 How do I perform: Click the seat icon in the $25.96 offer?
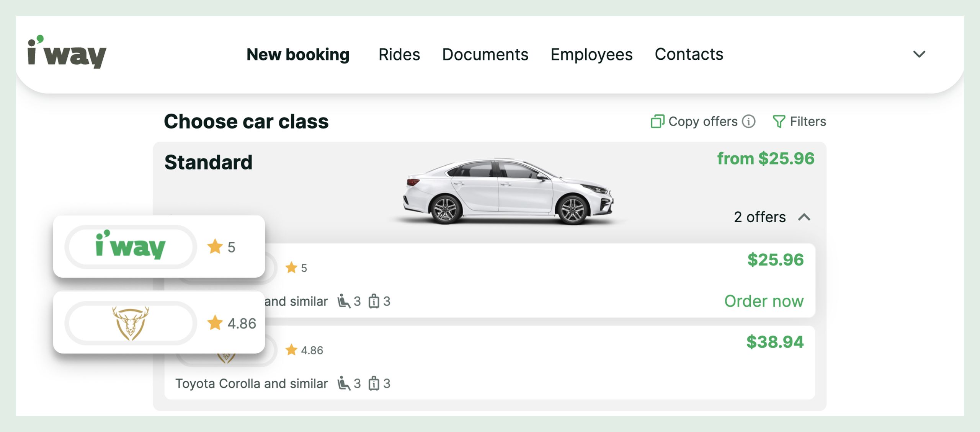(343, 302)
